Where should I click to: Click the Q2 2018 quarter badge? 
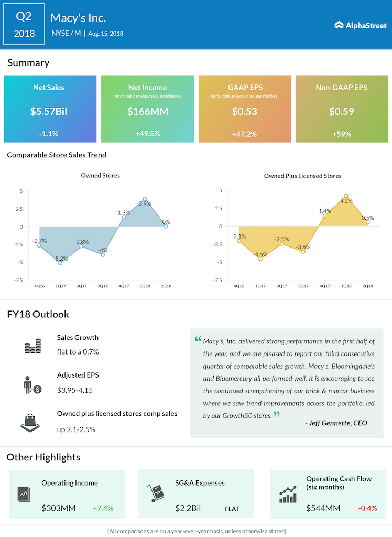[25, 25]
